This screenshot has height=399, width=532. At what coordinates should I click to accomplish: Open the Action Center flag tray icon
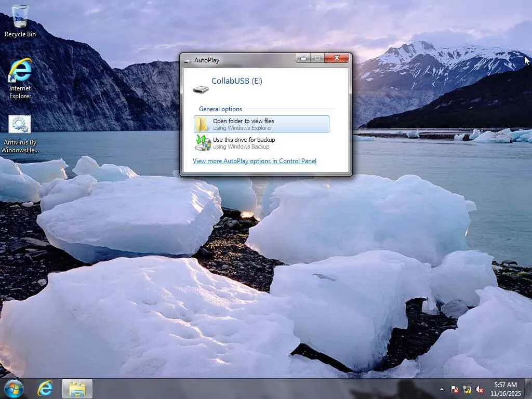pyautogui.click(x=455, y=390)
